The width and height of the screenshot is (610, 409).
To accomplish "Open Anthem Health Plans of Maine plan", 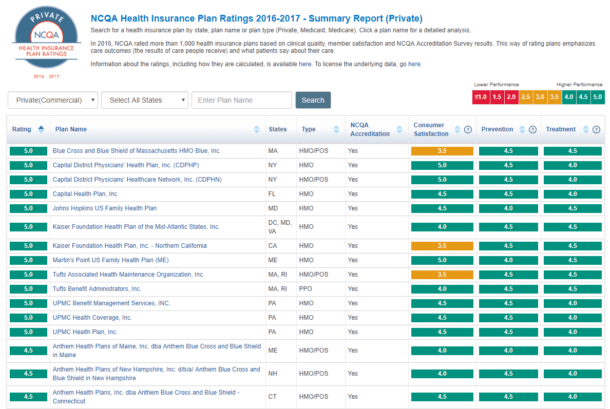I will pos(157,351).
